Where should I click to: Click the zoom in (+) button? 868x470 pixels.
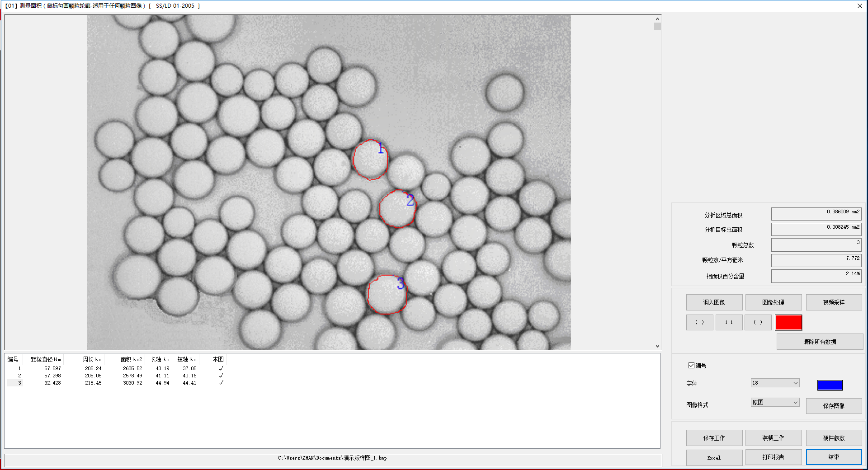tap(699, 323)
